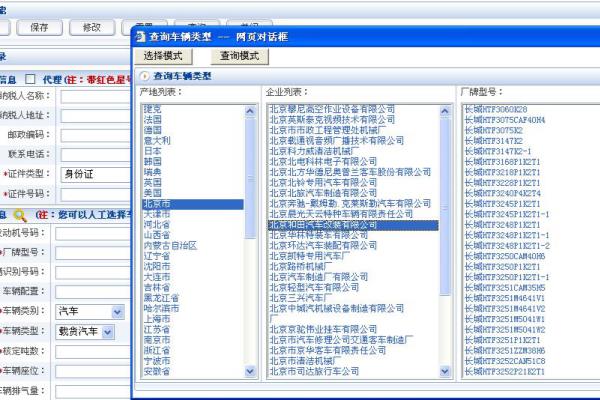Select highlighted 北京市 in origin list
The width and height of the screenshot is (600, 400).
pyautogui.click(x=193, y=204)
